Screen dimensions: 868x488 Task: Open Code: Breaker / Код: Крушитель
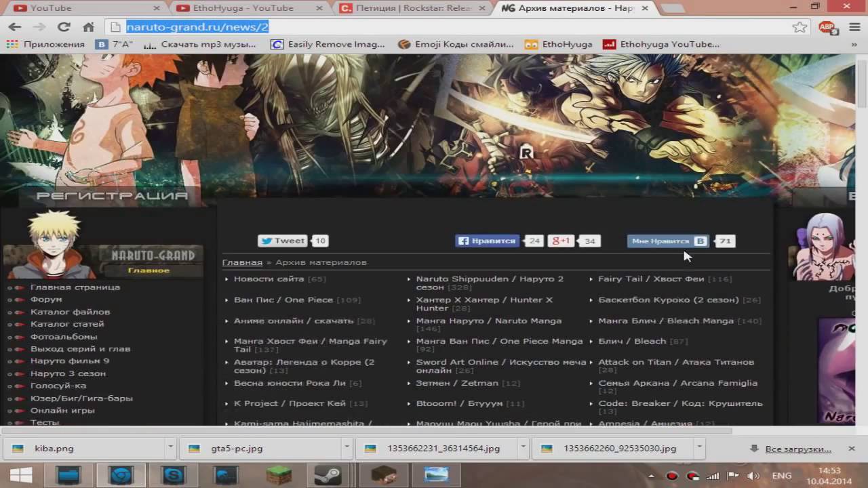pos(680,403)
